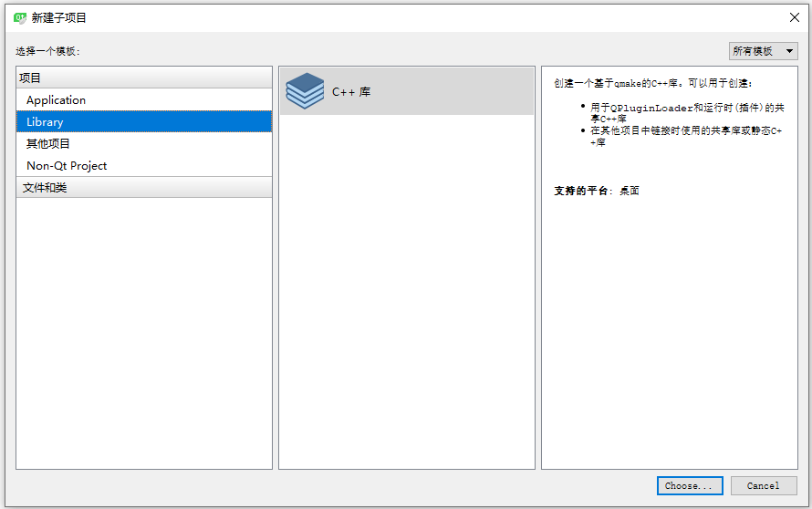Select 其他项目 category
Viewport: 812px width, 509px height.
click(x=144, y=143)
